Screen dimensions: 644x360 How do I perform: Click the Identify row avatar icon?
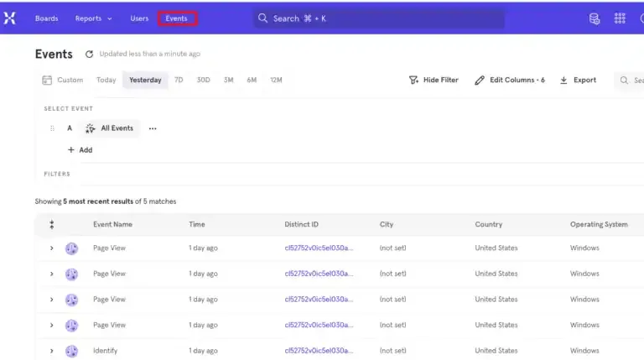click(71, 351)
